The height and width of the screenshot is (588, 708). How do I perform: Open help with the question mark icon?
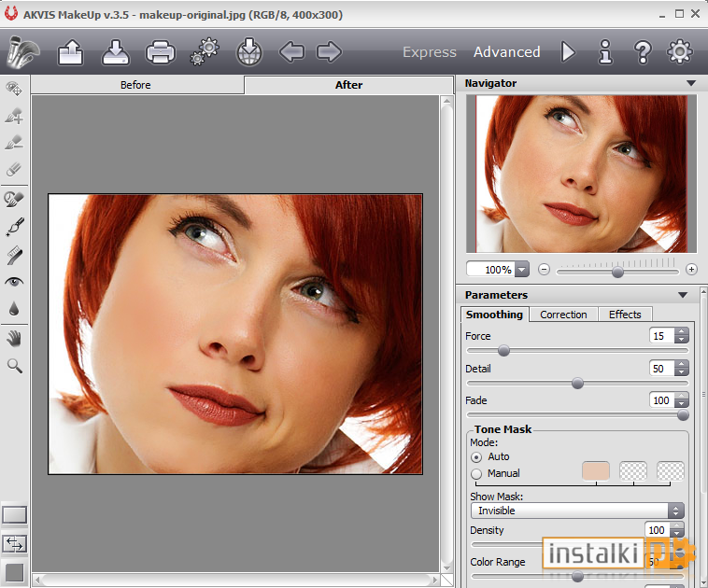coord(643,52)
